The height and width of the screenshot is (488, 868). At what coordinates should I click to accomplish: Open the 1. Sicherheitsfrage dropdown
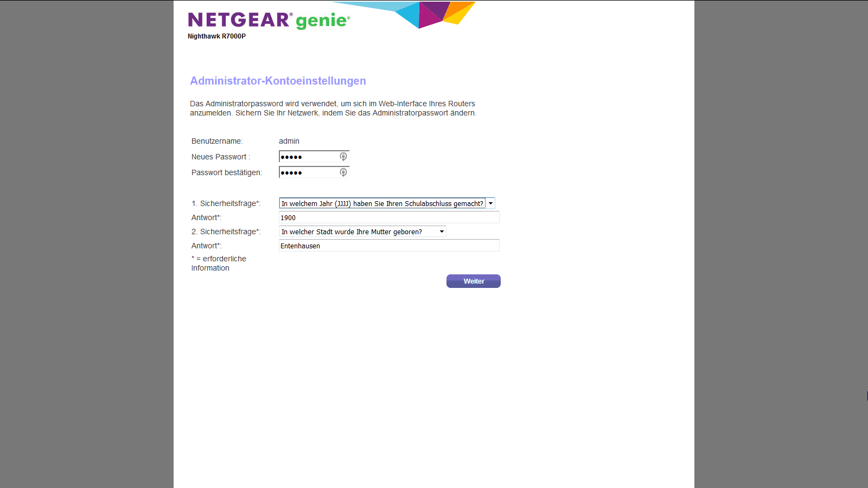pos(387,203)
